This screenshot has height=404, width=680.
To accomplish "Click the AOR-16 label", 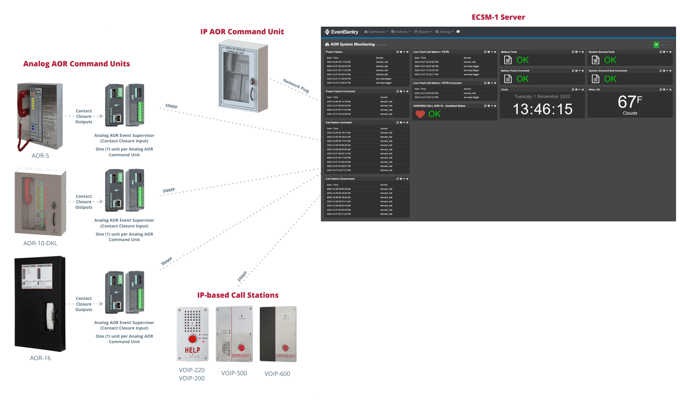I will tap(40, 358).
